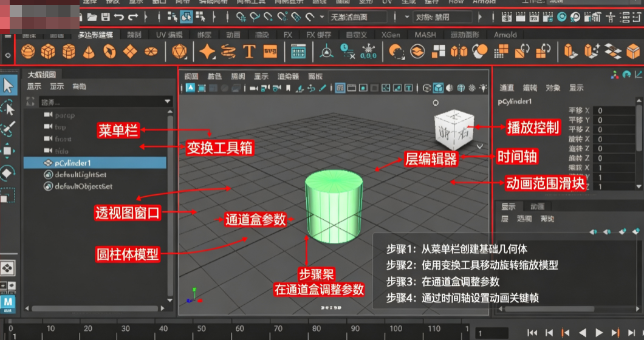Click the orange helix sweep mesh icon

(x=228, y=52)
